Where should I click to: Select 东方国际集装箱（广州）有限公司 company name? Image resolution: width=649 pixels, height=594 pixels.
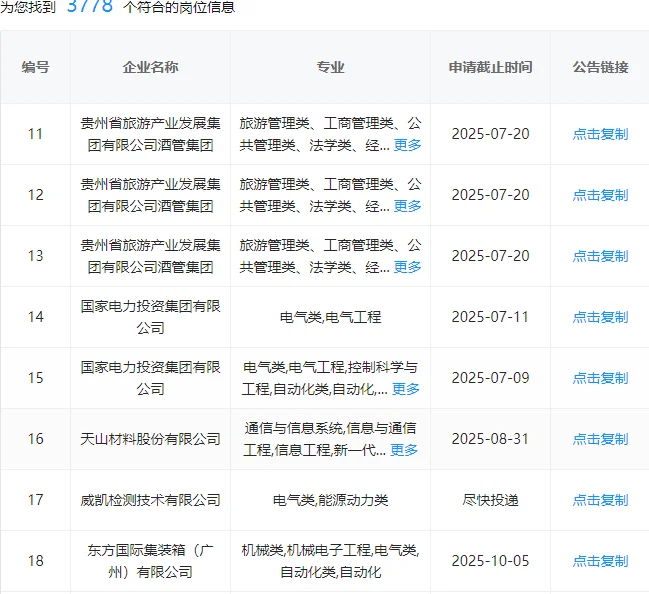(150, 561)
